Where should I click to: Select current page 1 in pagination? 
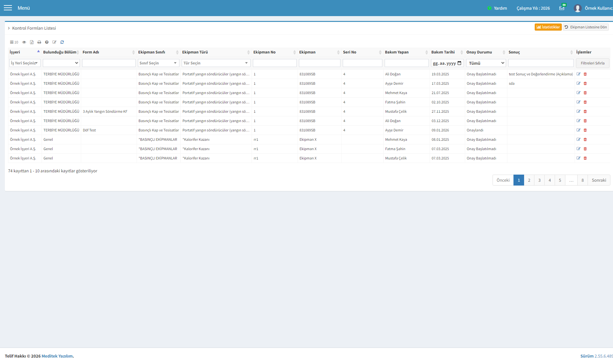pyautogui.click(x=519, y=180)
